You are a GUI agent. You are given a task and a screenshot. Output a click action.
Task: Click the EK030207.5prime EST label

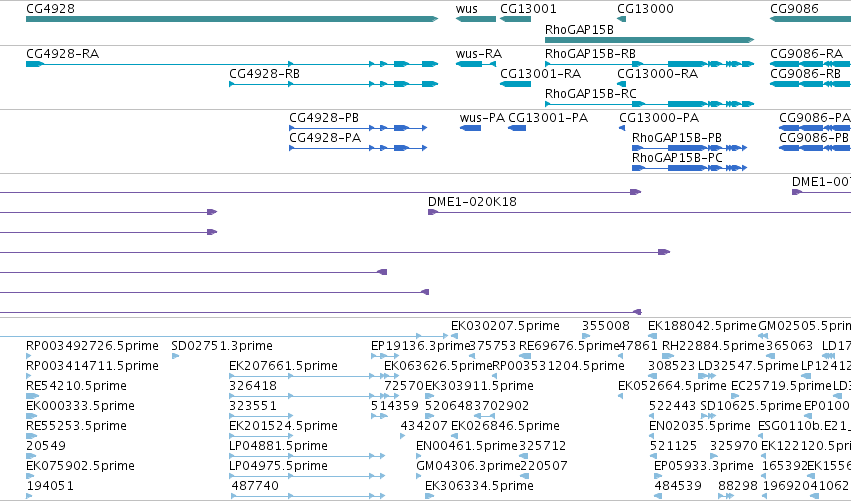coord(505,326)
